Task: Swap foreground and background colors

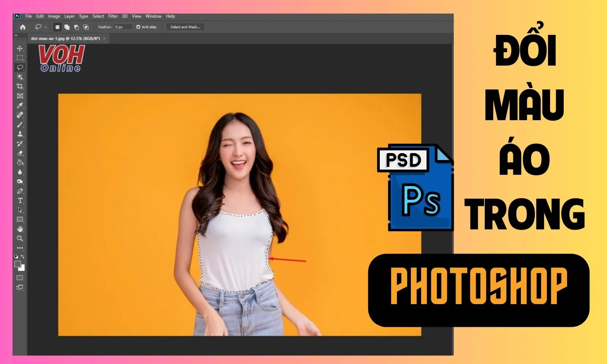Action: 23,257
